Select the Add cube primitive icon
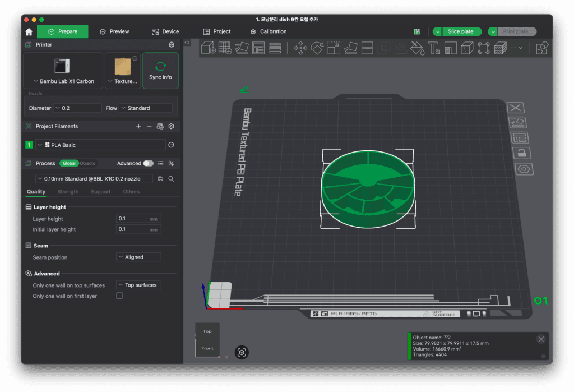 click(x=209, y=48)
